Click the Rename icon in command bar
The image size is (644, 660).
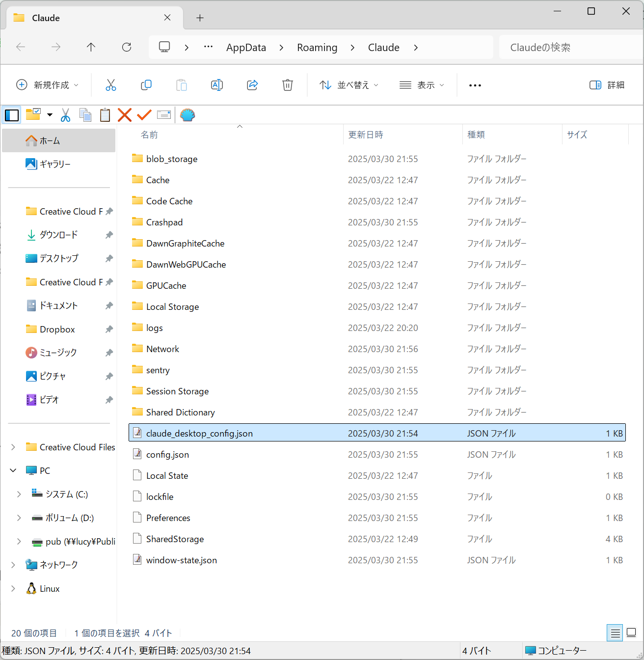[x=217, y=85]
